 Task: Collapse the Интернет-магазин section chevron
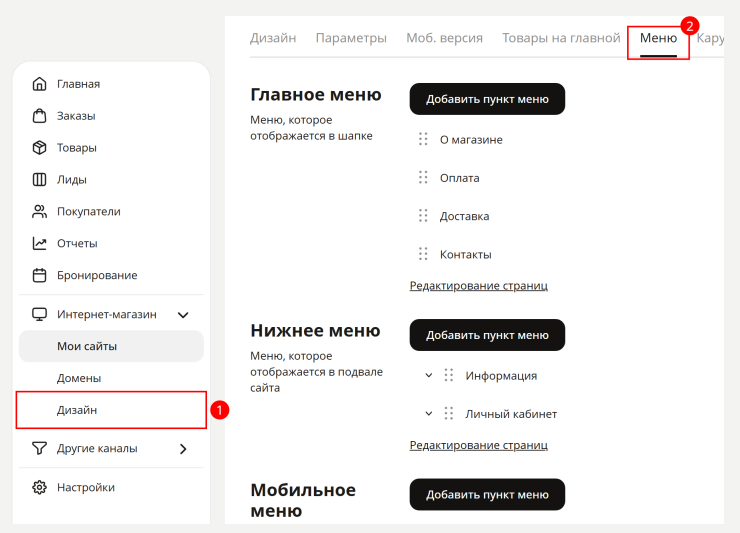click(x=183, y=315)
